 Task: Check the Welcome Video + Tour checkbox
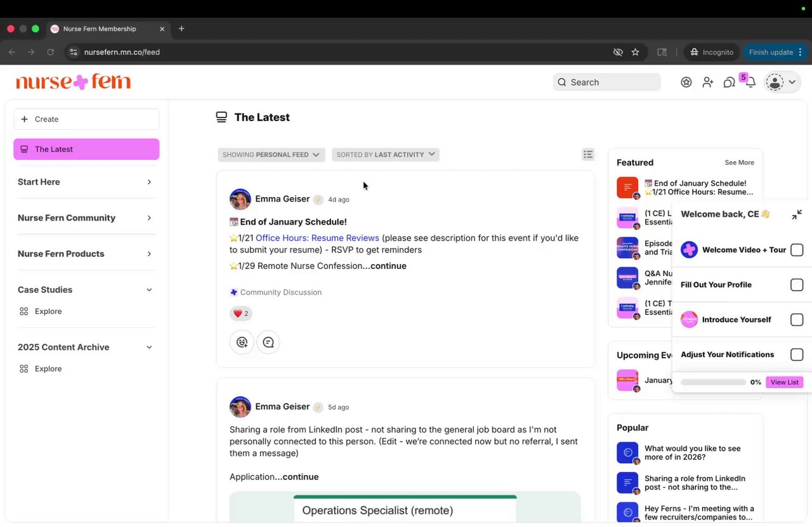(797, 250)
